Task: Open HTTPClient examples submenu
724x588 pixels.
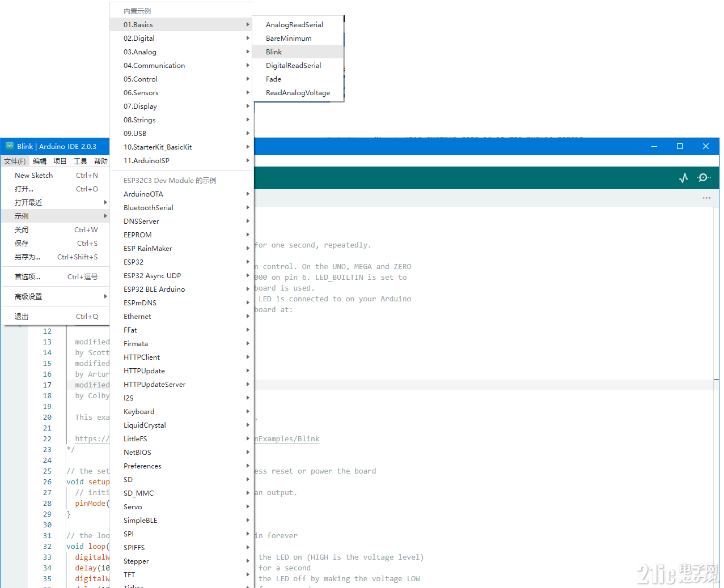Action: (181, 357)
